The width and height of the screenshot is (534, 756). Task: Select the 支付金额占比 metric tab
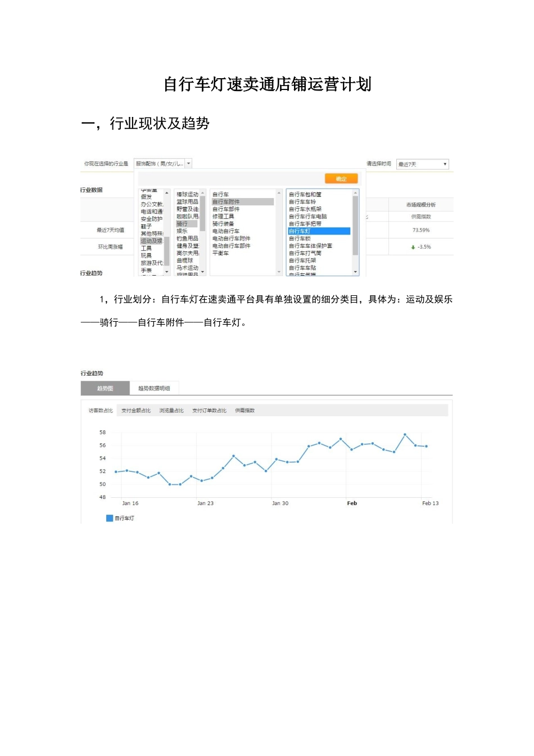pyautogui.click(x=136, y=411)
